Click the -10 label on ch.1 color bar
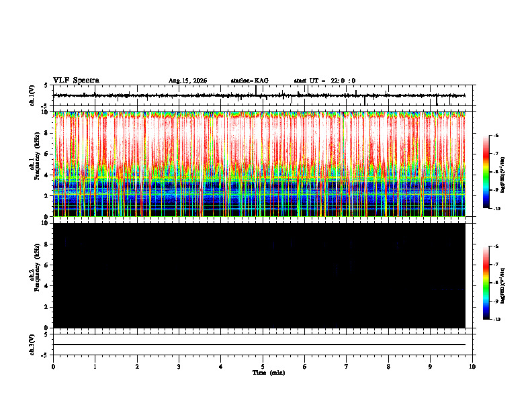Screen dimensions: 532x411 496,209
